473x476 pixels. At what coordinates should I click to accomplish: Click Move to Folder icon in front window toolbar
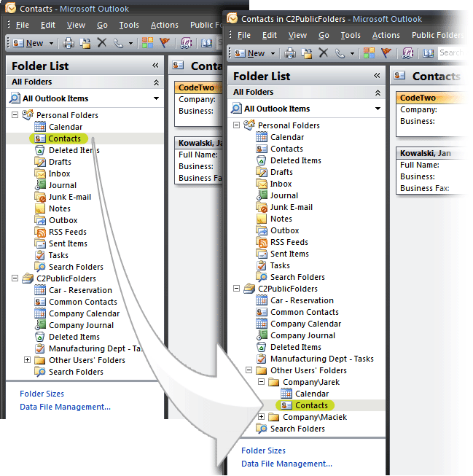[x=307, y=53]
